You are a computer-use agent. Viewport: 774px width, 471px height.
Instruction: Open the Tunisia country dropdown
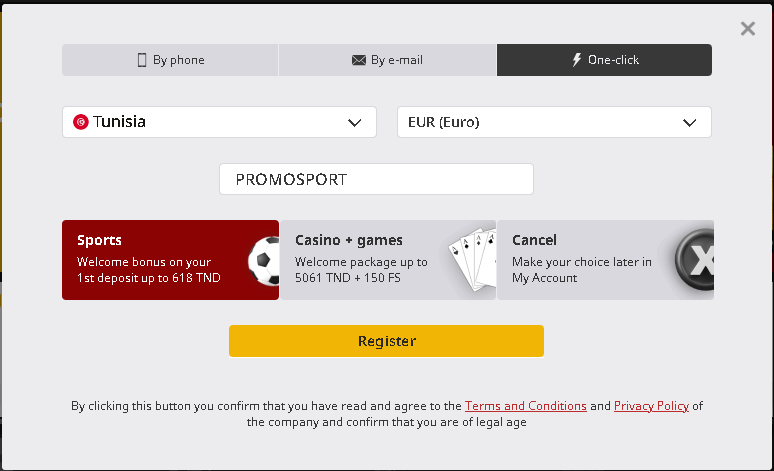219,122
